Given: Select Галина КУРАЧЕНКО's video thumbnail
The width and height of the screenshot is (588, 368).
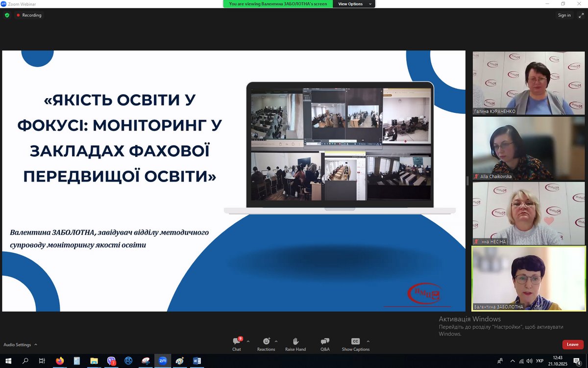Looking at the screenshot, I should click(x=528, y=83).
